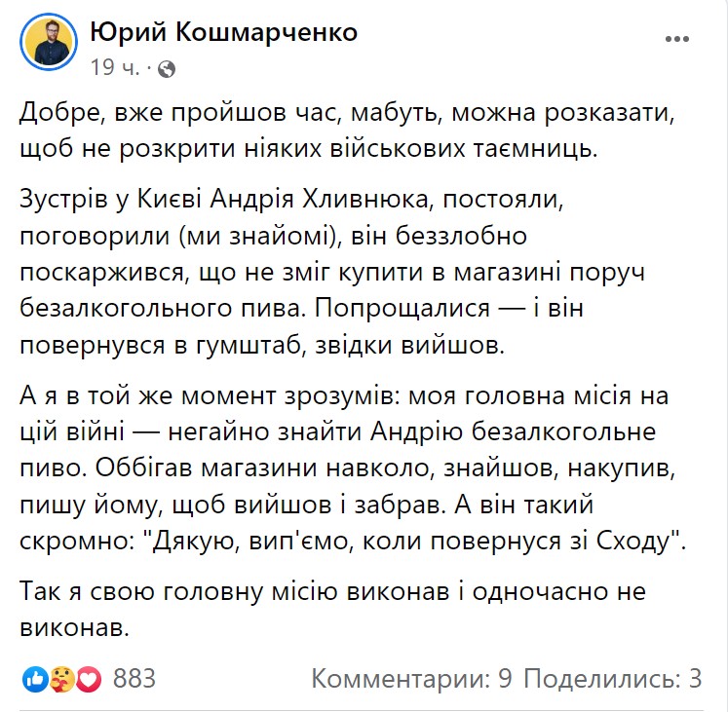Click the first paragraph starting "Добре, вже пройшов"
The width and height of the screenshot is (728, 712).
tap(346, 131)
